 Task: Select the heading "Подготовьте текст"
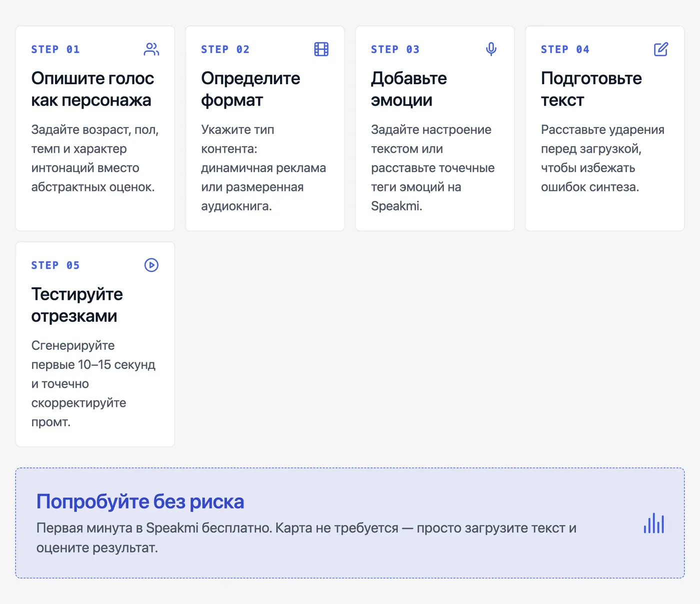click(x=591, y=89)
